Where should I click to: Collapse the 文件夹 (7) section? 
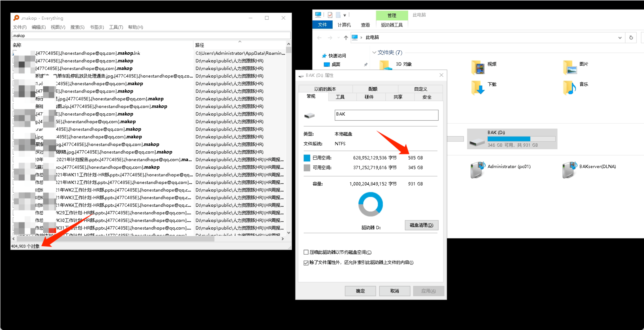[374, 53]
